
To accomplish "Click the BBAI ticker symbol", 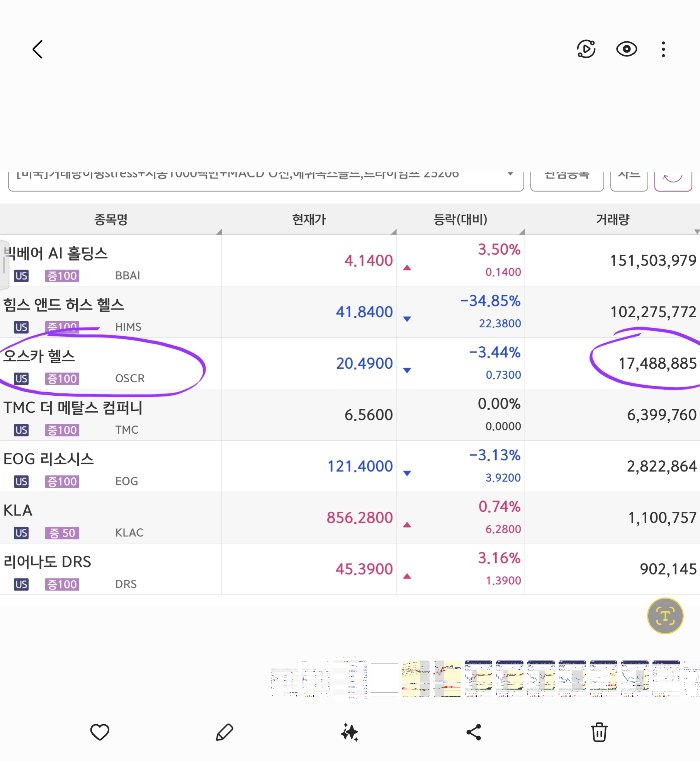I will pyautogui.click(x=127, y=276).
